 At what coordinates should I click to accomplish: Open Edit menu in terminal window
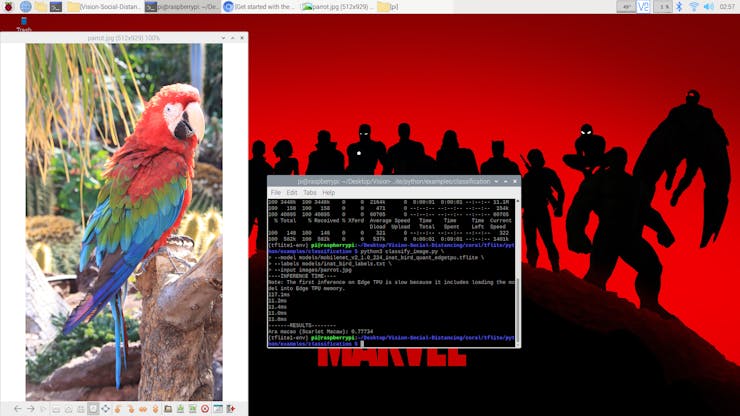[292, 193]
